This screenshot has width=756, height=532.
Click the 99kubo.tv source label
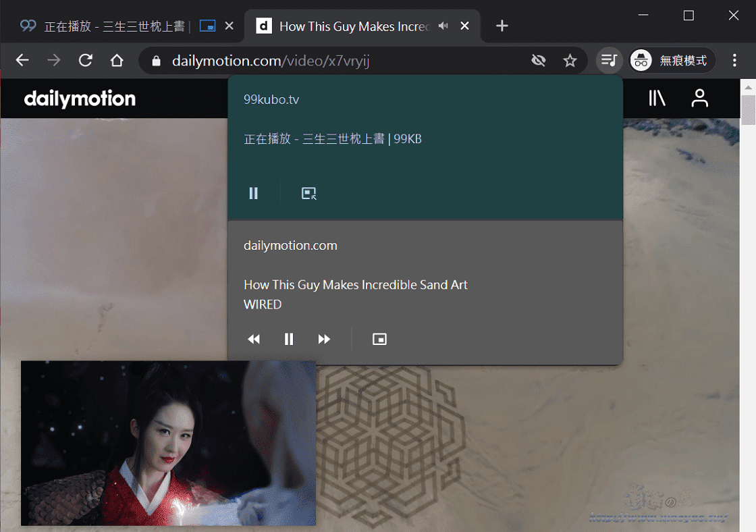point(271,100)
